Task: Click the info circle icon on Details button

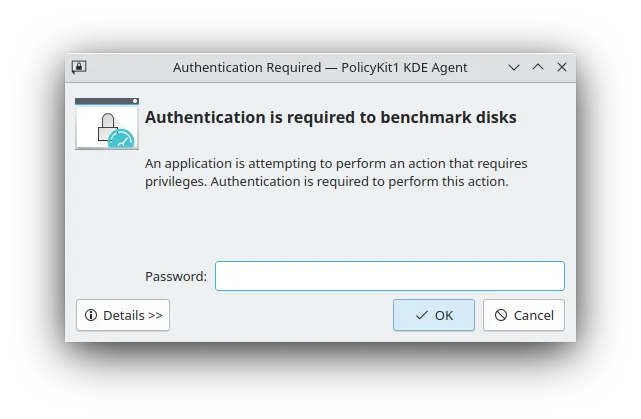Action: point(91,315)
